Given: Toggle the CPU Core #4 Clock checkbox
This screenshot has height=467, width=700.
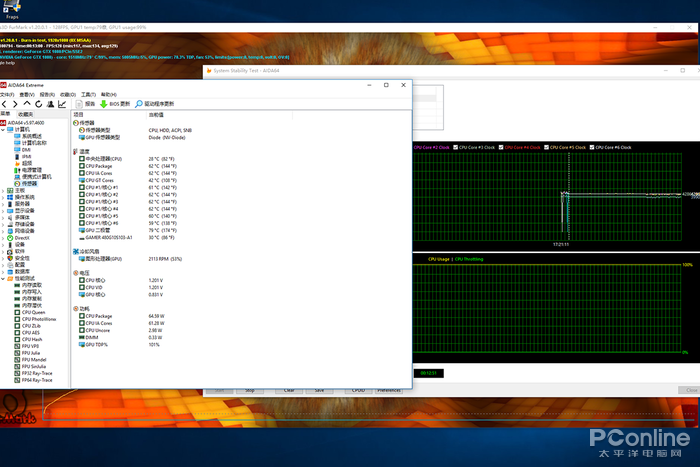Looking at the screenshot, I should (503, 147).
